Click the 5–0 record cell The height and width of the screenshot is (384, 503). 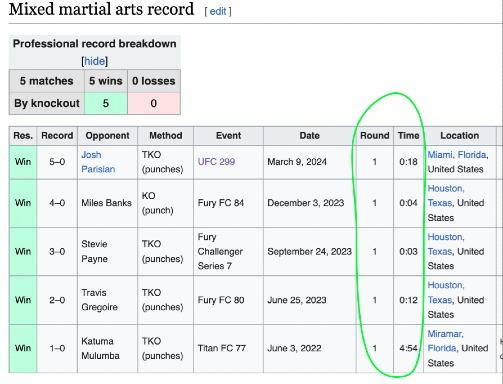57,162
